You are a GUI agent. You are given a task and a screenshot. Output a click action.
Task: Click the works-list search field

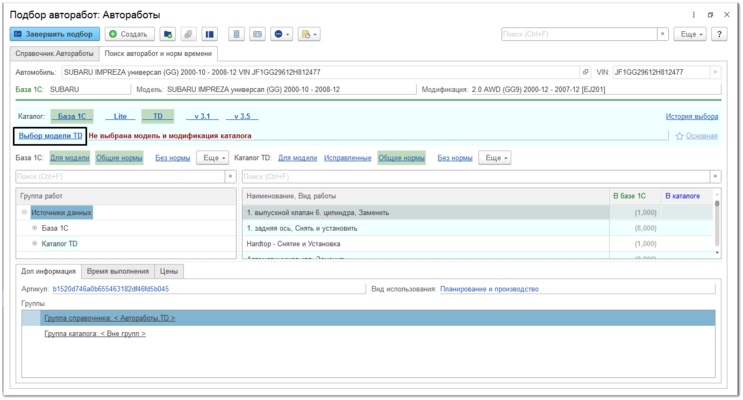coord(476,176)
